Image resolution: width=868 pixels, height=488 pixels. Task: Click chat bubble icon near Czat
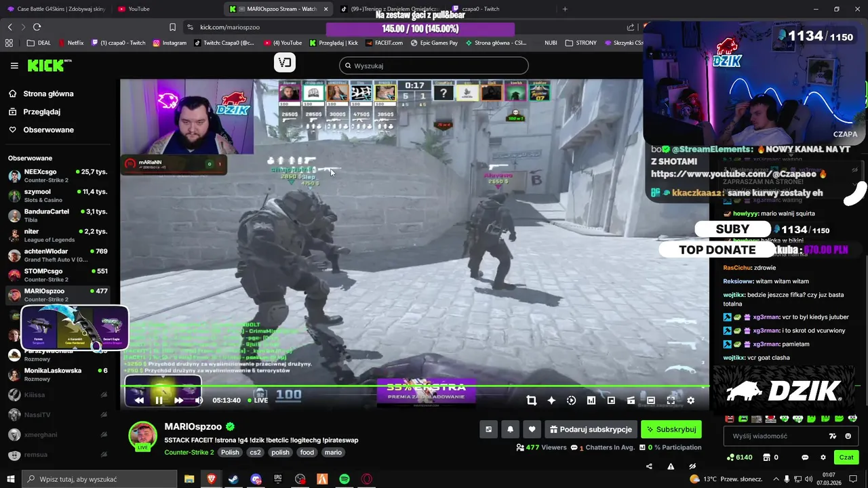click(805, 457)
